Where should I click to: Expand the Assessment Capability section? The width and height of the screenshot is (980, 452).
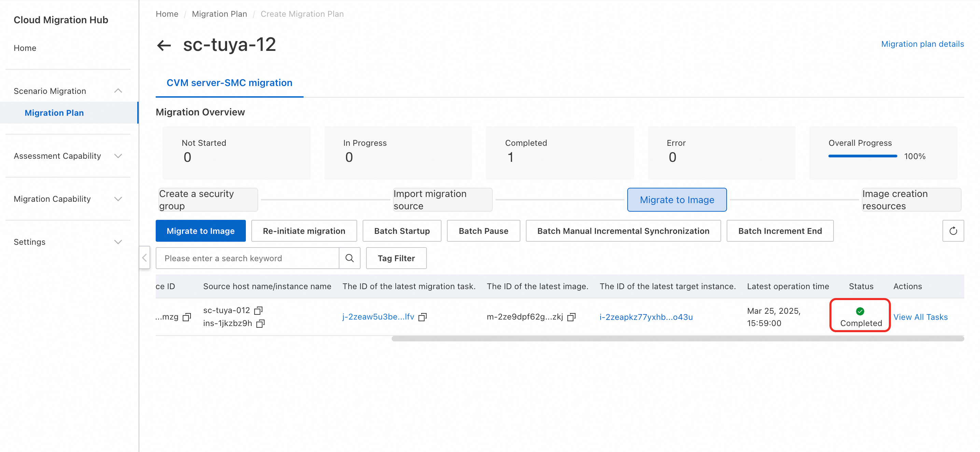(118, 156)
